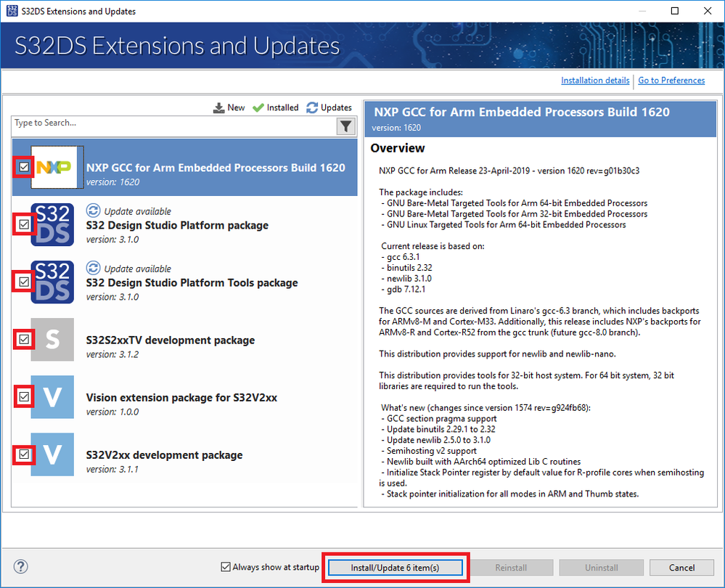The height and width of the screenshot is (588, 725).
Task: Click version: 1.0.0 text
Action: 112,412
